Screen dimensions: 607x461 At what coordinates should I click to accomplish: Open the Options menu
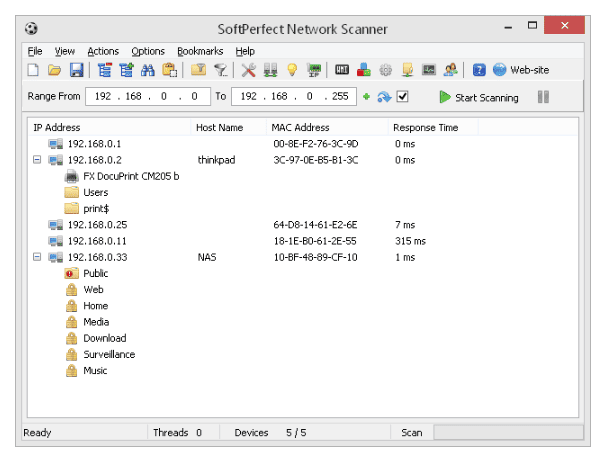click(148, 51)
